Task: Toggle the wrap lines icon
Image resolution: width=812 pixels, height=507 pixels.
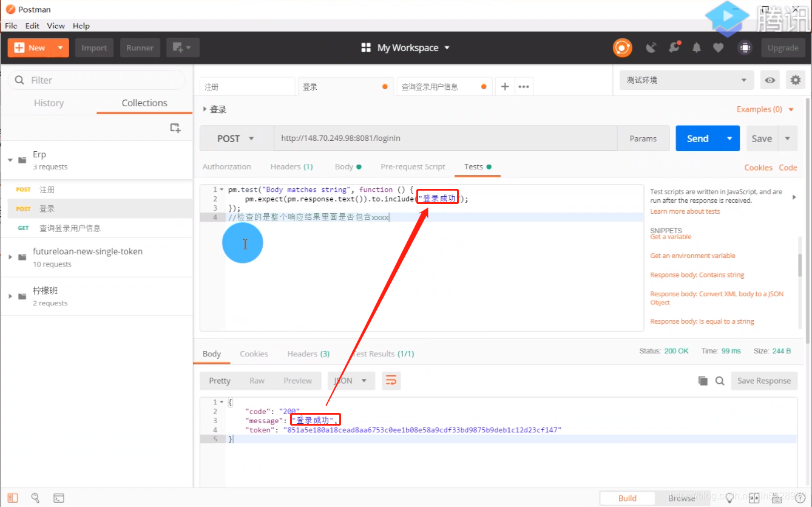Action: (x=391, y=381)
